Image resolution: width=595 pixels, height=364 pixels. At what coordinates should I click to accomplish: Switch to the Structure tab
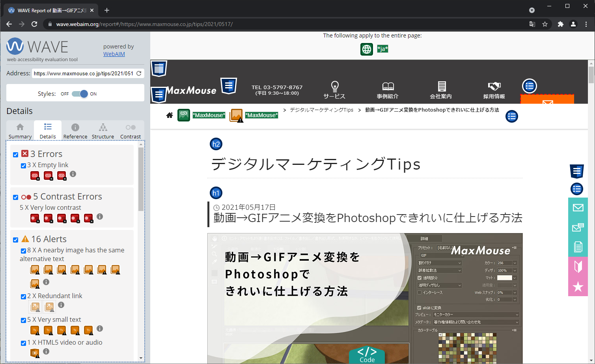(x=103, y=131)
